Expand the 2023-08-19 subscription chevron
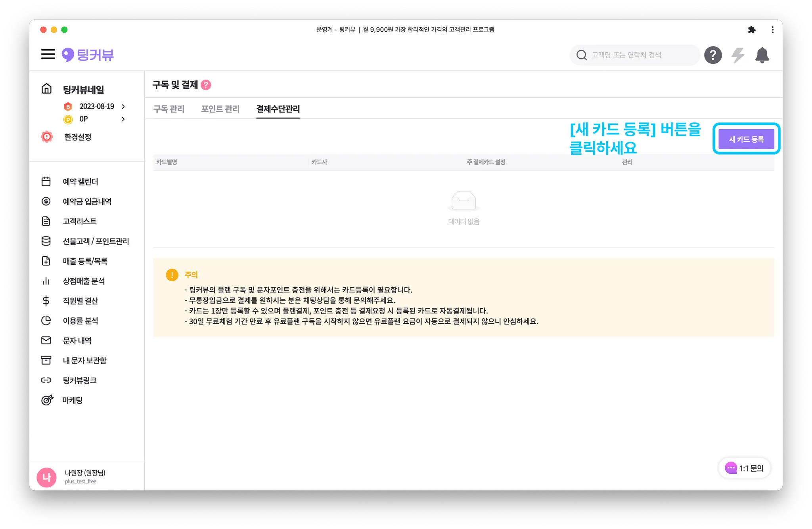 coord(123,107)
